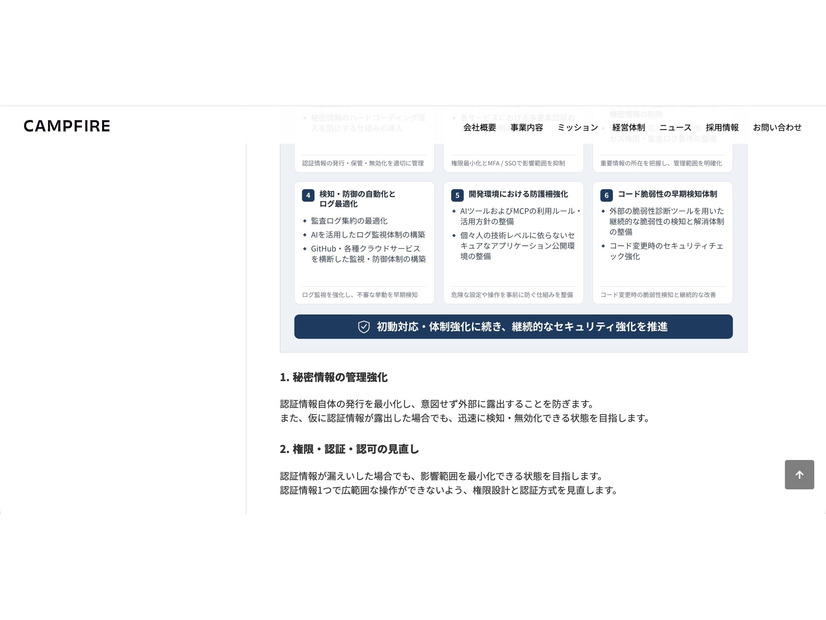
Task: Click bullet コード変更時のセキュリティチェック強化
Action: 666,251
